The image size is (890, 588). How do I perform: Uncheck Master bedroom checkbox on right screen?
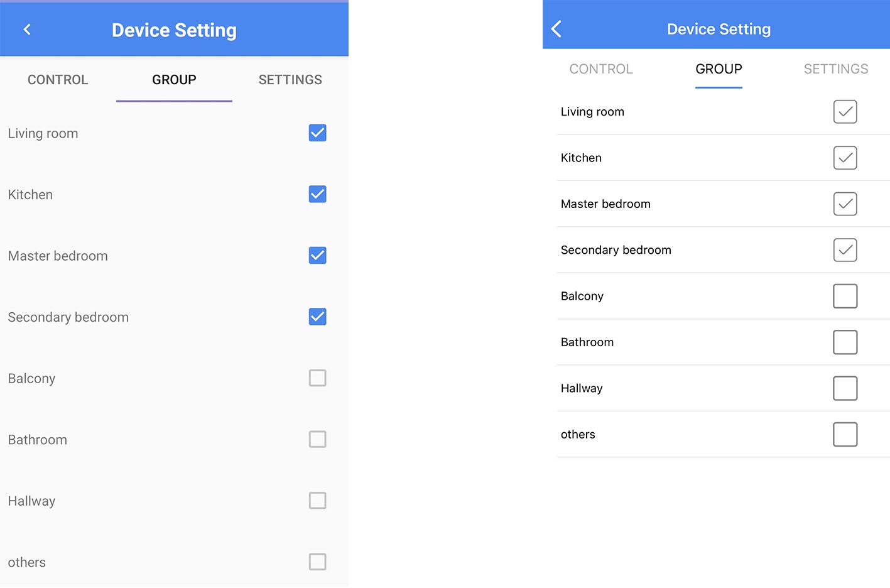point(845,204)
